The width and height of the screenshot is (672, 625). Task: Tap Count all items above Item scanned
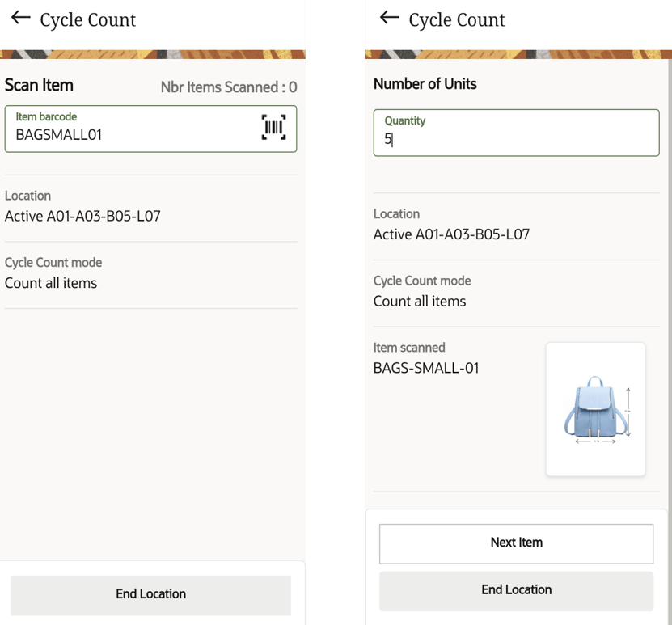pos(420,301)
